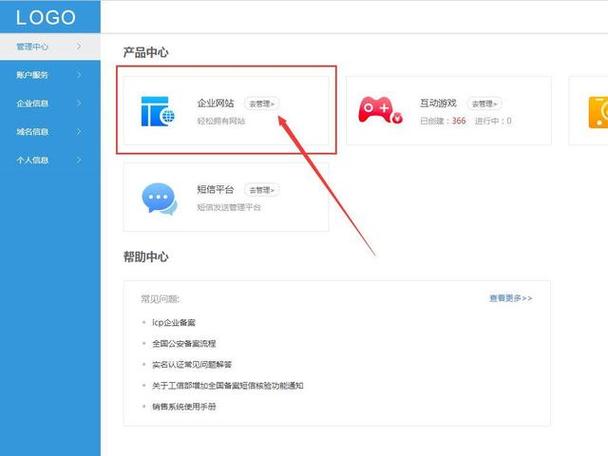Click 去管理 button for 企业网站

(262, 104)
